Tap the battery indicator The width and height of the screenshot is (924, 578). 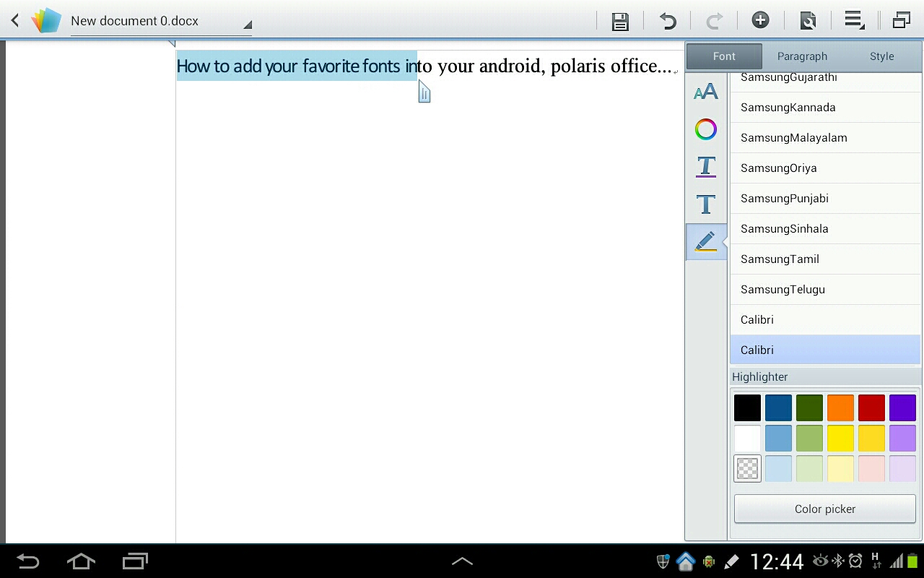point(913,561)
